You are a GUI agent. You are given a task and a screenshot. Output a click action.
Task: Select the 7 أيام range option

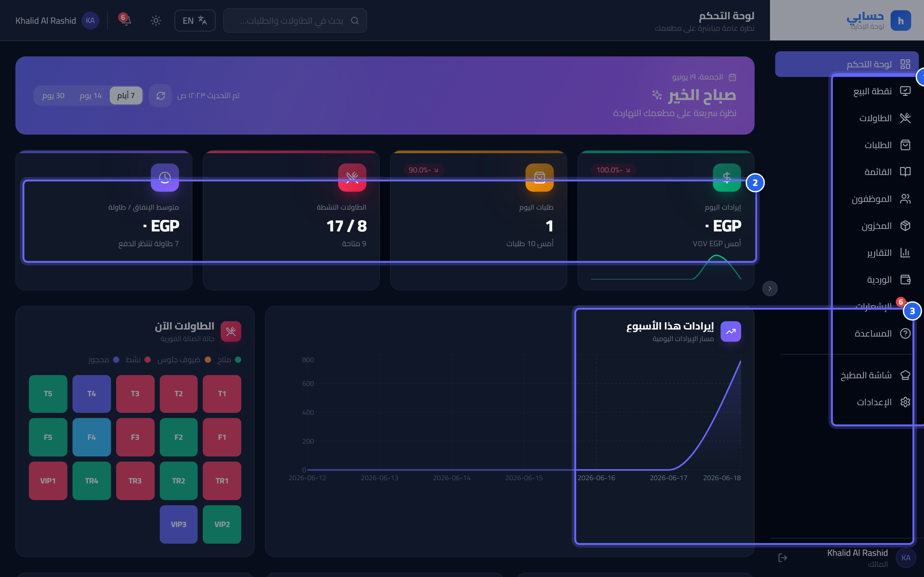coord(126,96)
